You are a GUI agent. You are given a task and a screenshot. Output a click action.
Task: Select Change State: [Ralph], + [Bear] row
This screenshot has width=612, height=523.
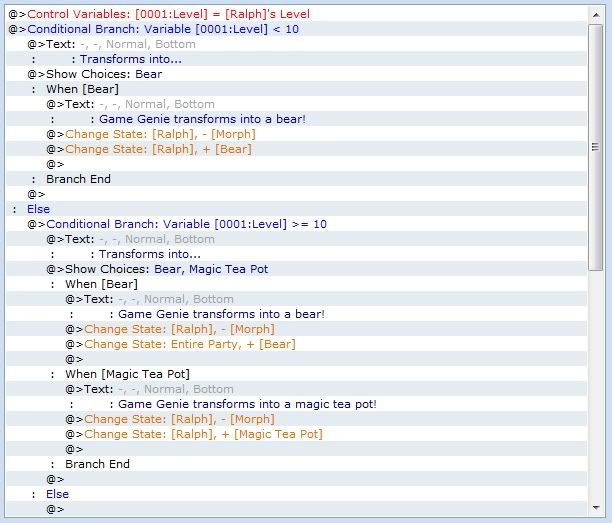pyautogui.click(x=297, y=149)
